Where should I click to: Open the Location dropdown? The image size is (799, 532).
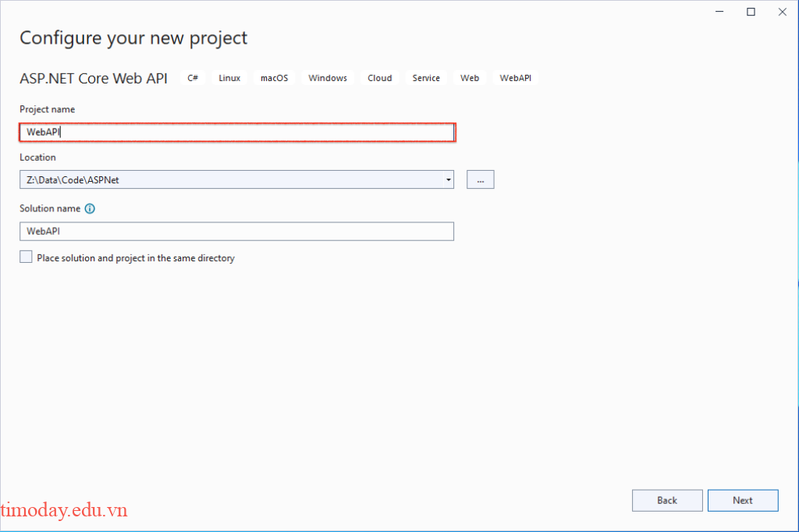pyautogui.click(x=449, y=179)
